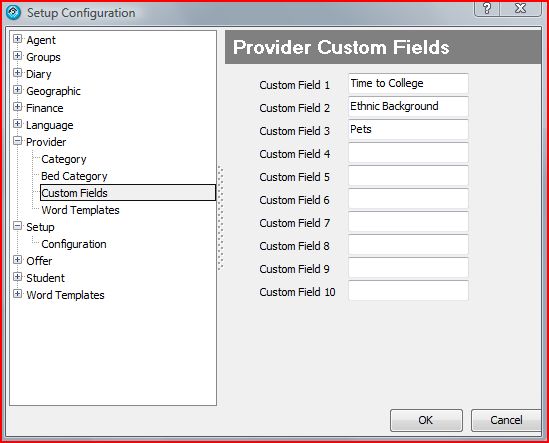Screen dimensions: 549x443
Task: Open Word Templates under Provider
Action: point(80,210)
